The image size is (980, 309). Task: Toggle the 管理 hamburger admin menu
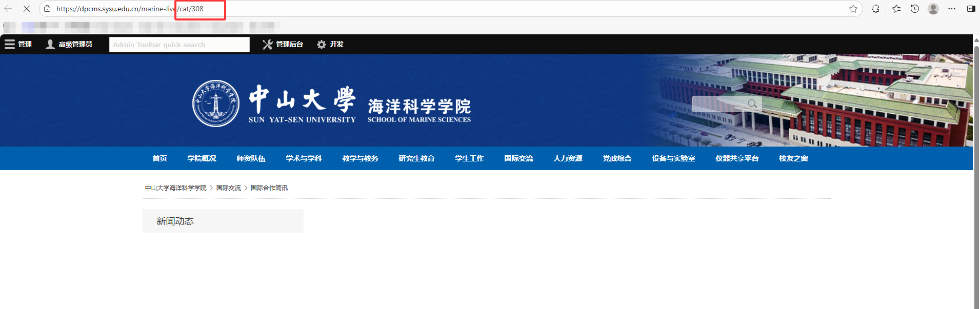[x=18, y=45]
